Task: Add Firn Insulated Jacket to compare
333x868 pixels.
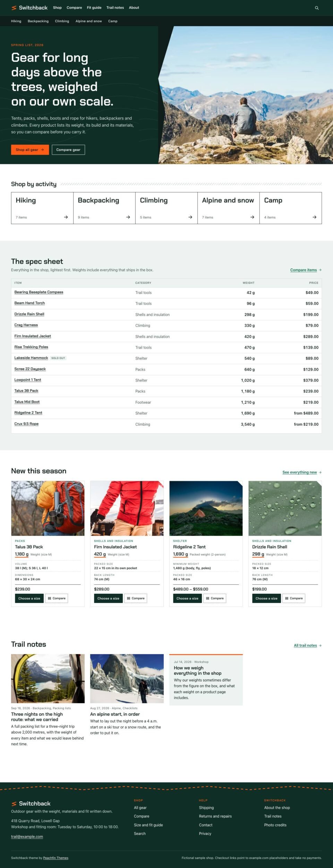Action: click(x=136, y=599)
